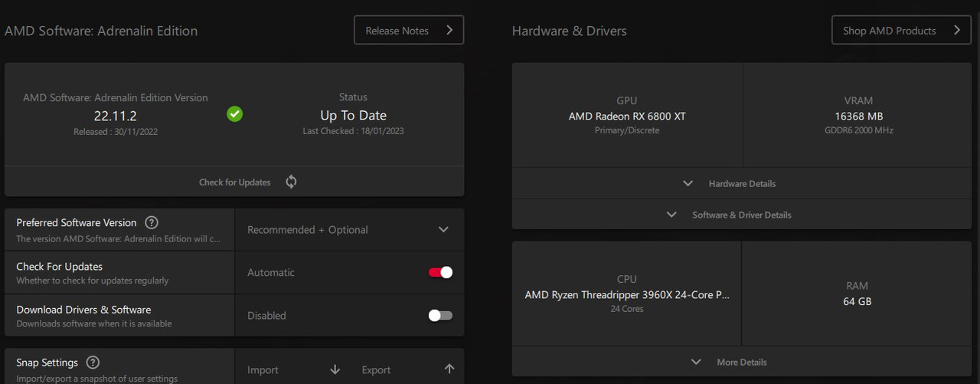Screen dimensions: 980x384
Task: Click Shop AMD Products button
Action: click(901, 31)
